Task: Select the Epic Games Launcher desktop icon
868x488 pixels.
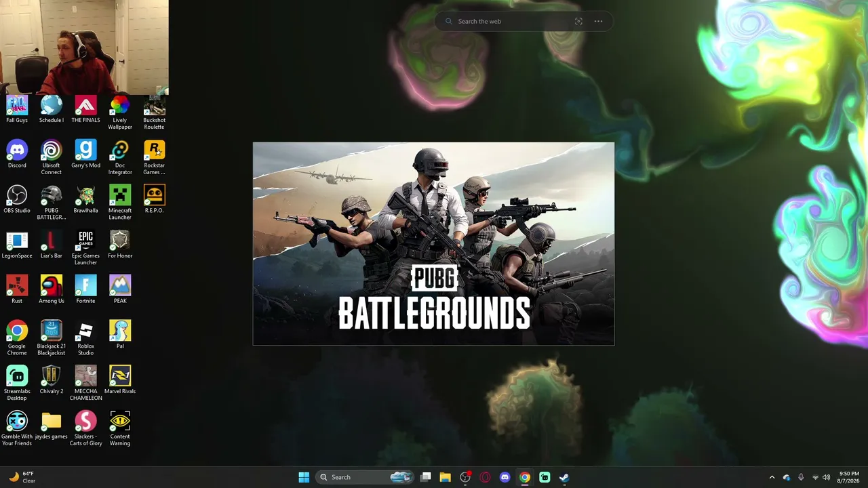Action: pos(85,249)
